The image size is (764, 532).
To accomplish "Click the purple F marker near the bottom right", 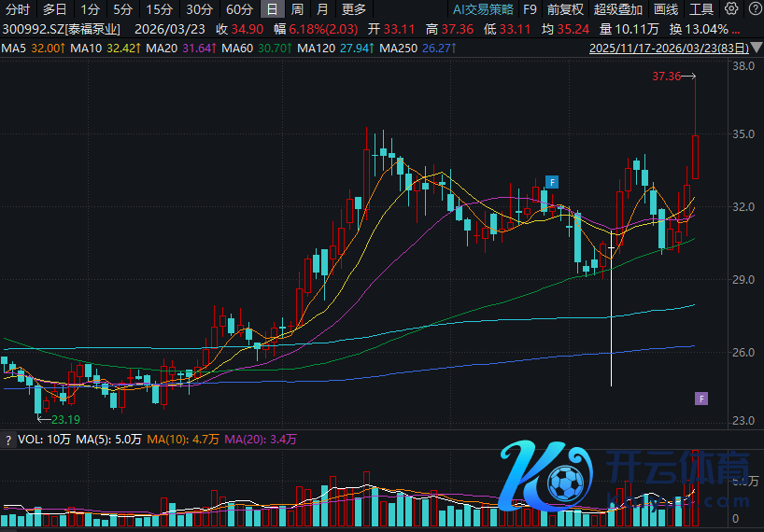I will pos(701,399).
